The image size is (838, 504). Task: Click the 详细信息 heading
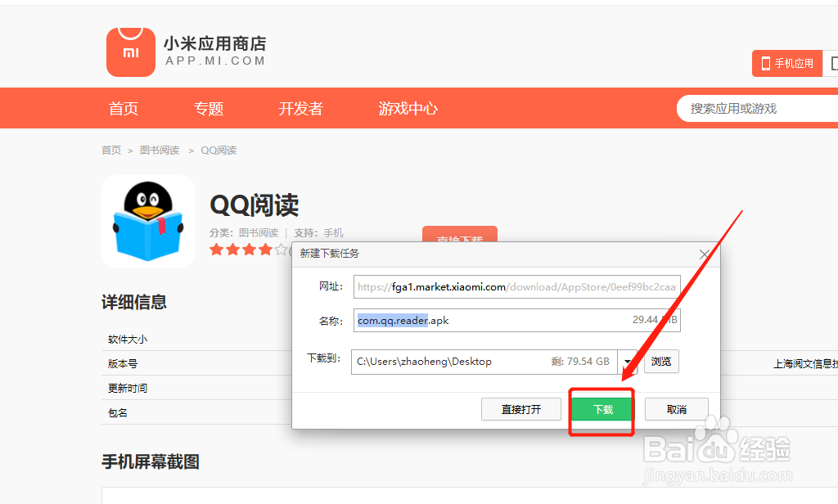[x=134, y=302]
